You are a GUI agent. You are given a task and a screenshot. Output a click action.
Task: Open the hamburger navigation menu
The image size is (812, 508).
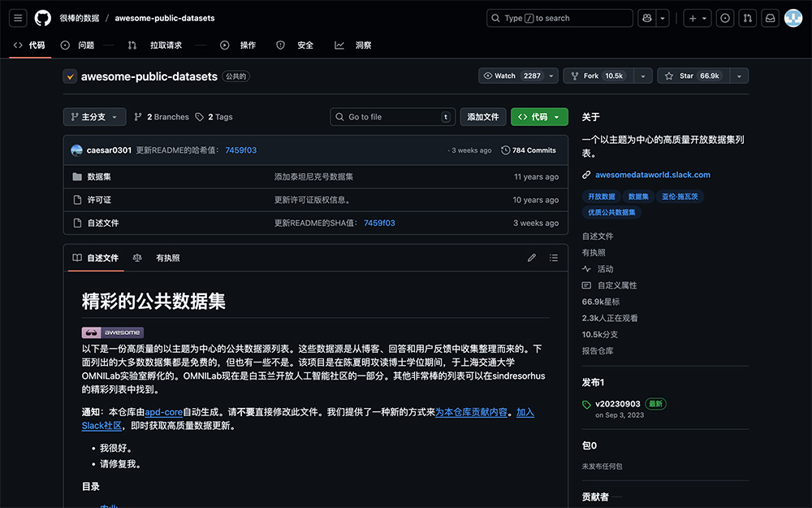(18, 18)
